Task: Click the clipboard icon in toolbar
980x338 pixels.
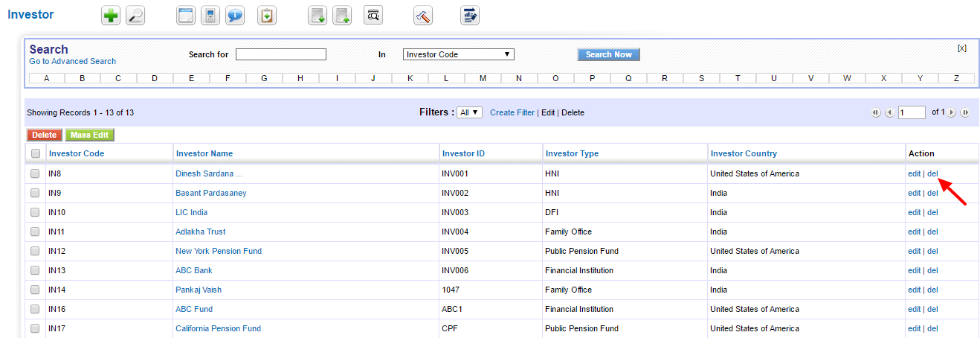Action: tap(266, 16)
